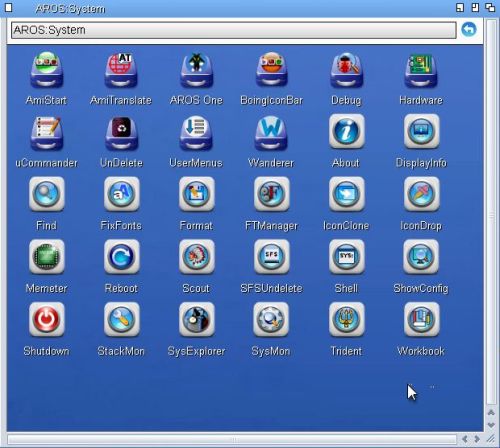Click the window size gadget at corner
Image resolution: width=500 pixels, height=448 pixels.
point(491,439)
